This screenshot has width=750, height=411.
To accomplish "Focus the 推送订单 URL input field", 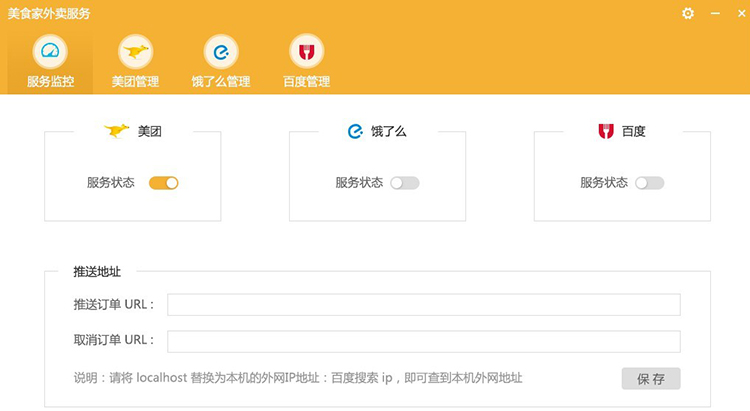I will pyautogui.click(x=424, y=305).
